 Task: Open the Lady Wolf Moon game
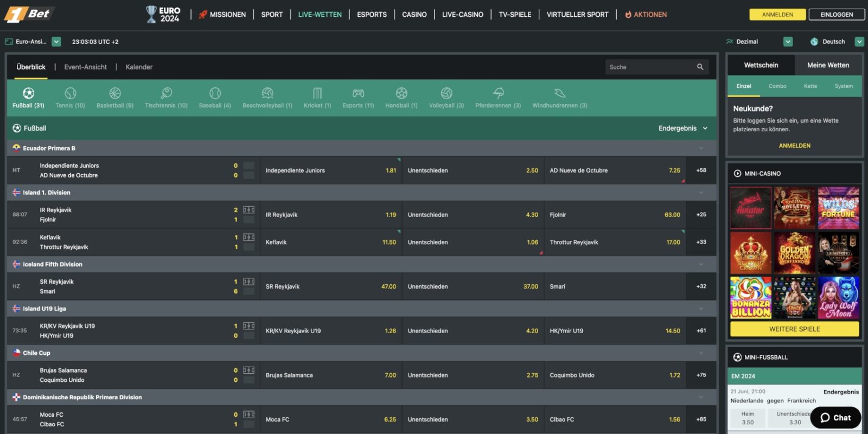[x=839, y=297]
